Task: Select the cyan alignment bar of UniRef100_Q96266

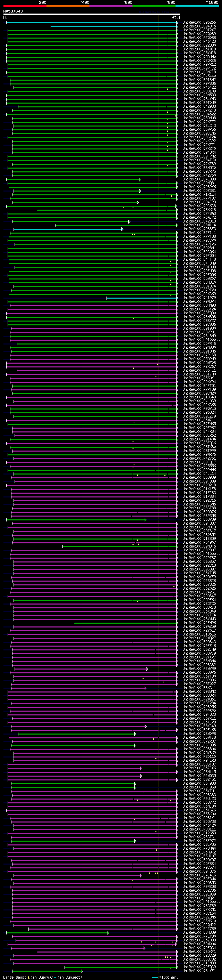Action: coord(92,23)
